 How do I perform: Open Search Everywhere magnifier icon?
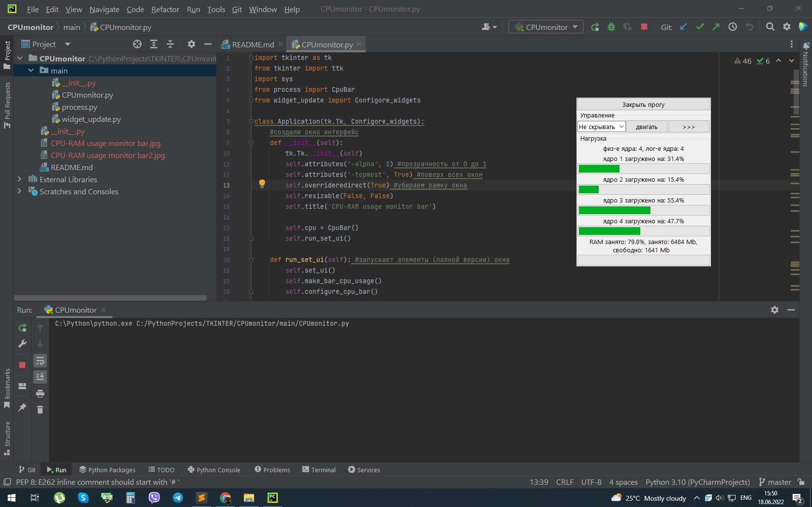[770, 27]
